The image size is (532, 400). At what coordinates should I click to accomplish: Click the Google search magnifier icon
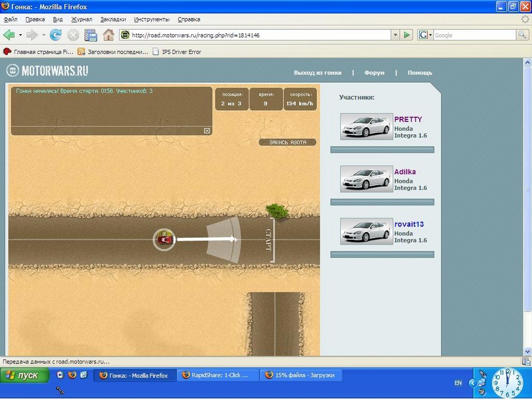click(522, 35)
